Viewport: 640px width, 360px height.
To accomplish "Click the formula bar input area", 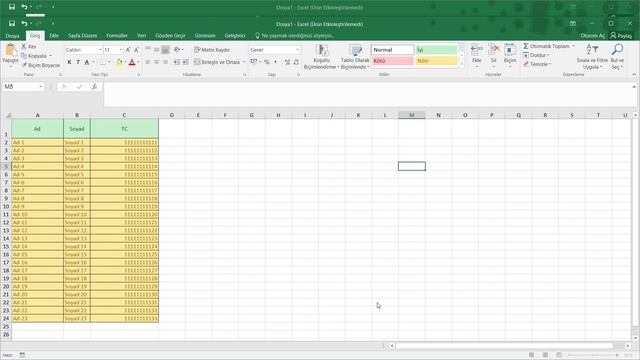I will tap(367, 94).
